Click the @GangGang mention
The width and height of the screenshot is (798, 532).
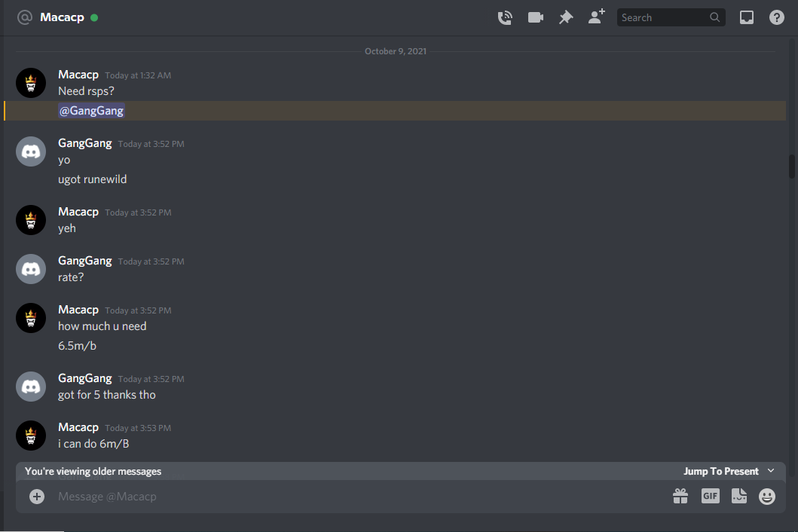coord(92,111)
